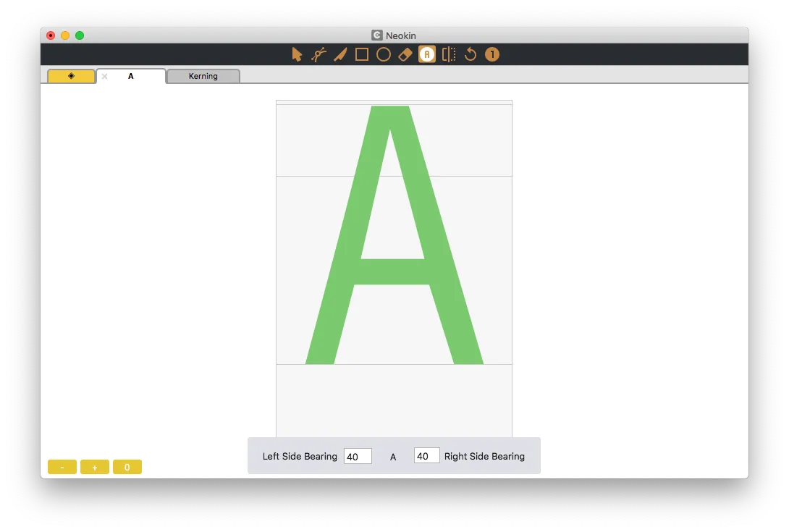Select the arrow selection tool
This screenshot has width=789, height=532.
[298, 54]
